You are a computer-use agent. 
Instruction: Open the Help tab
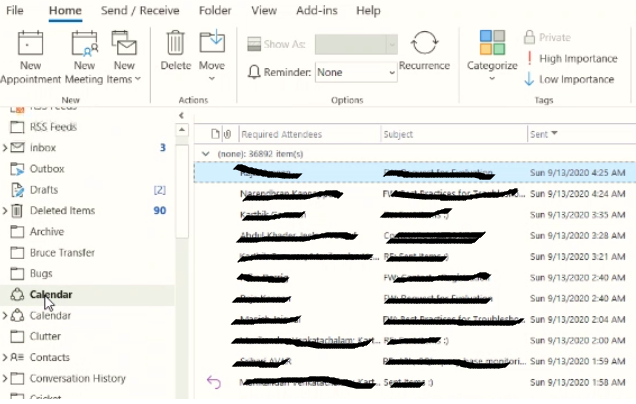(x=368, y=10)
